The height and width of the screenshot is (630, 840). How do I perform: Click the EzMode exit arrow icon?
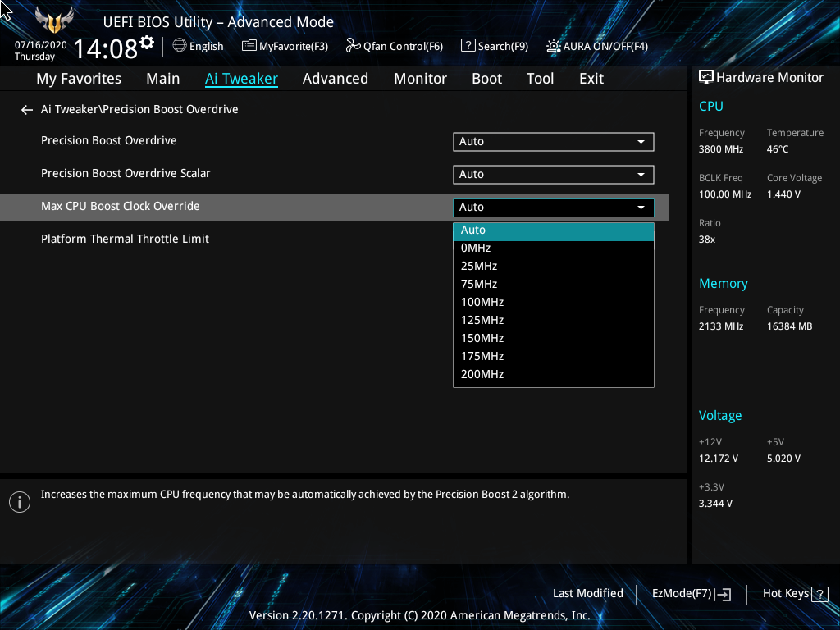coord(723,594)
